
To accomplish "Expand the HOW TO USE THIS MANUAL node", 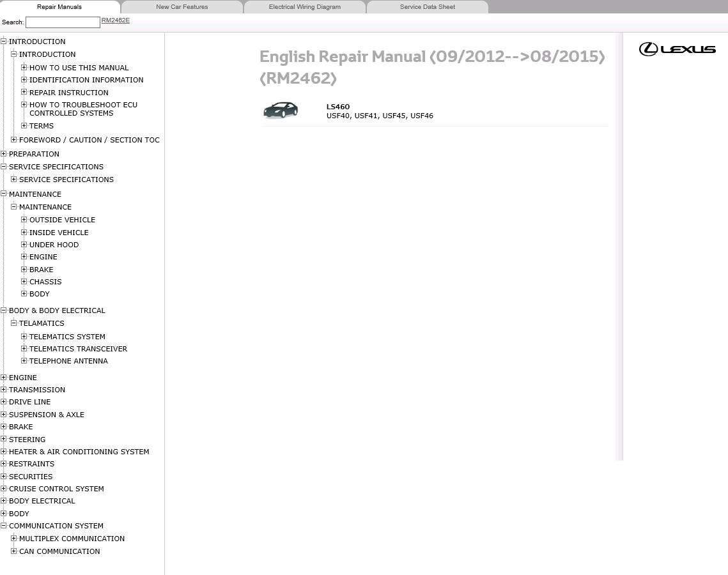I will click(x=24, y=68).
